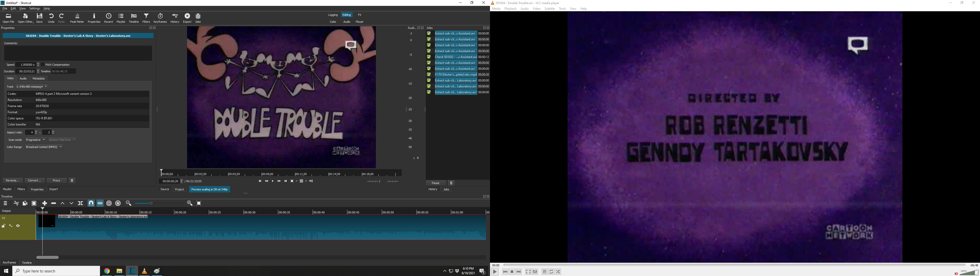
Task: Click the VLC playback seek bar
Action: click(x=734, y=265)
